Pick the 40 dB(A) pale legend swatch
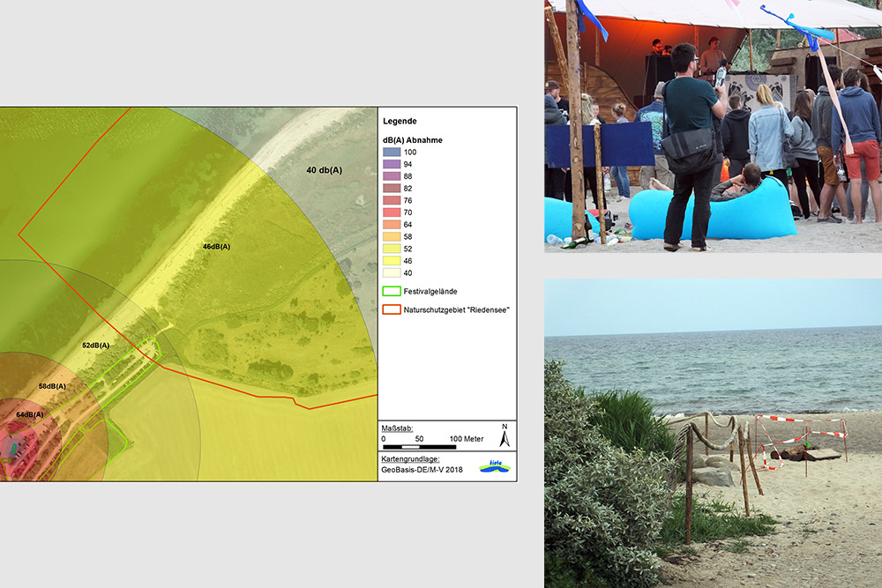This screenshot has width=882, height=588. tap(392, 272)
